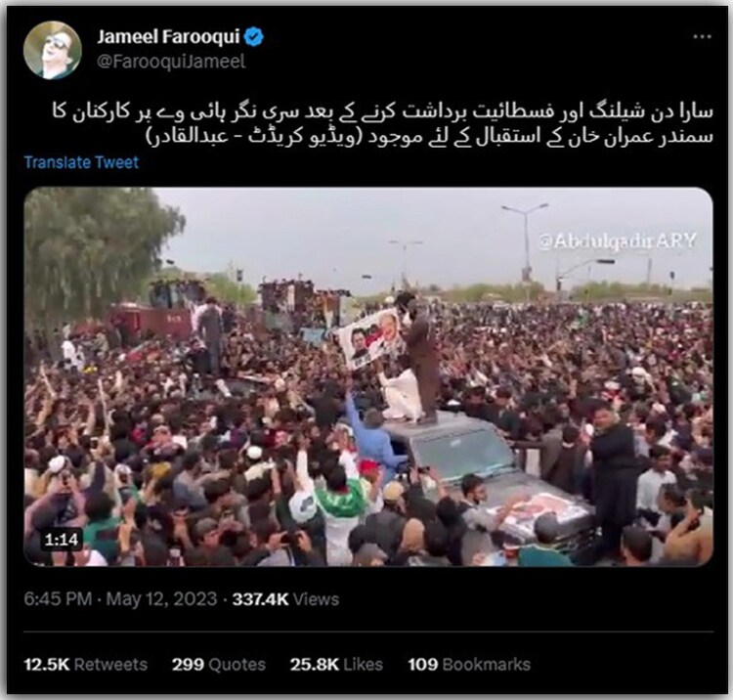This screenshot has width=733, height=700.
Task: Click the Translate Tweet link
Action: point(81,162)
